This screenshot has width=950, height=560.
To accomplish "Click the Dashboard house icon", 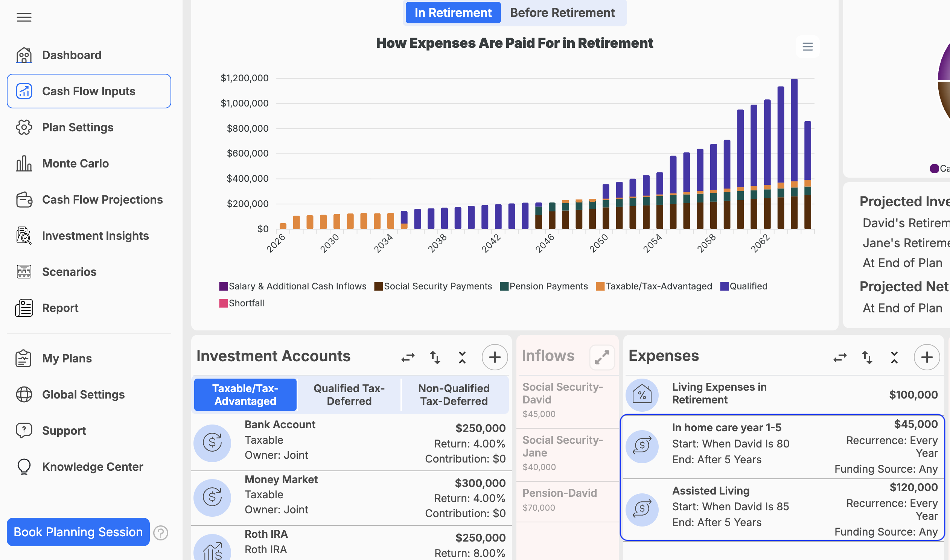I will tap(24, 55).
